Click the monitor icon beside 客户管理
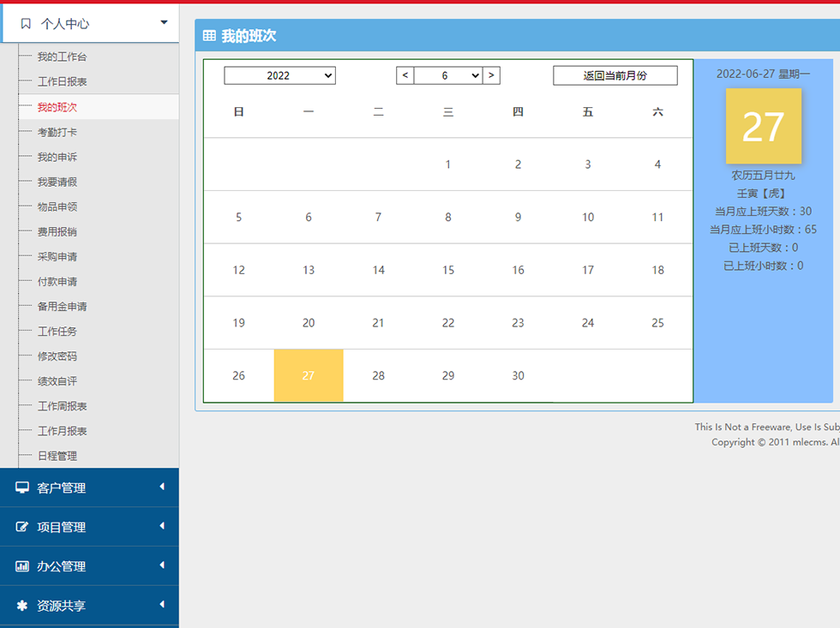This screenshot has height=628, width=840. pos(22,487)
